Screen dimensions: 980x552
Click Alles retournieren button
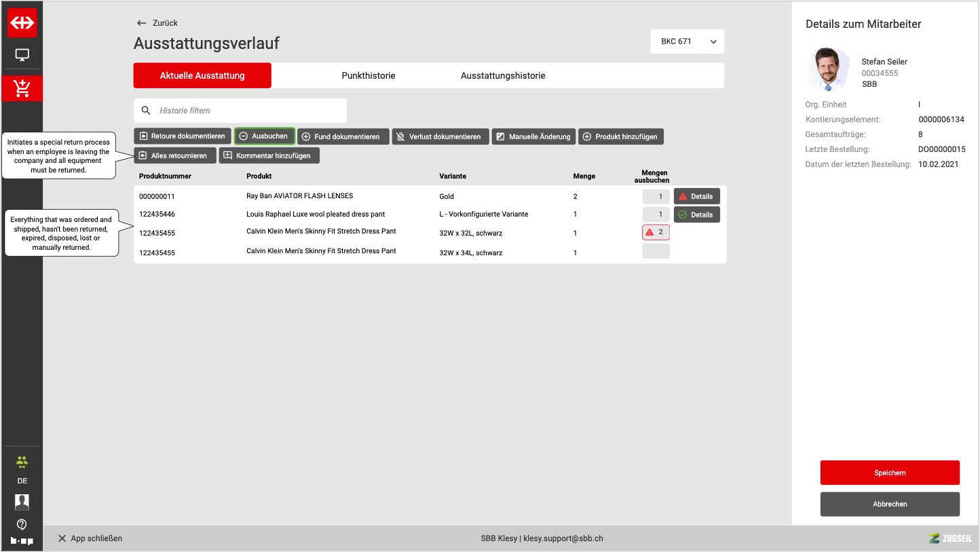coord(175,156)
